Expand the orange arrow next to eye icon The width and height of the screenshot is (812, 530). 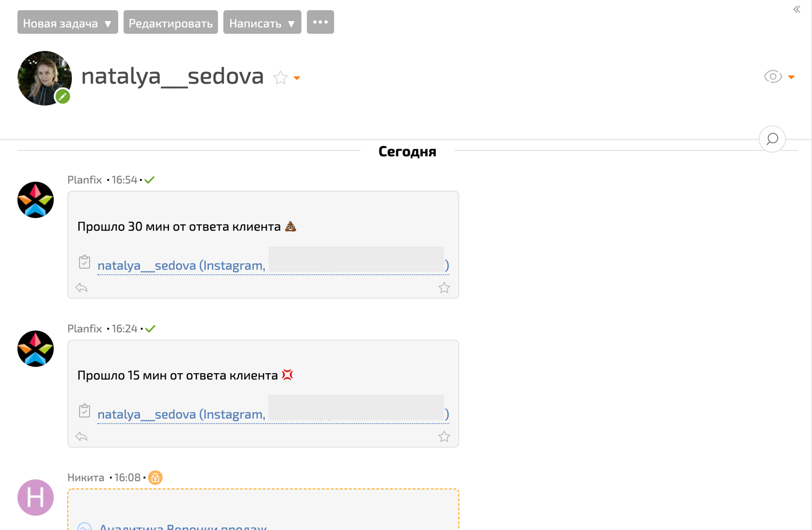pos(791,77)
